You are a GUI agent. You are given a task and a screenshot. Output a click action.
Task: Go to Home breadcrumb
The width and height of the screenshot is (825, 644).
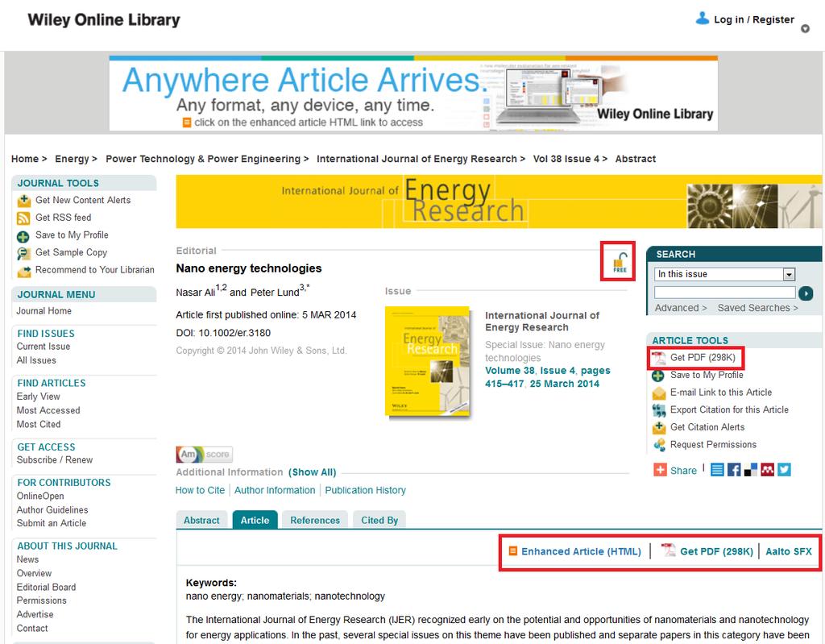point(25,159)
